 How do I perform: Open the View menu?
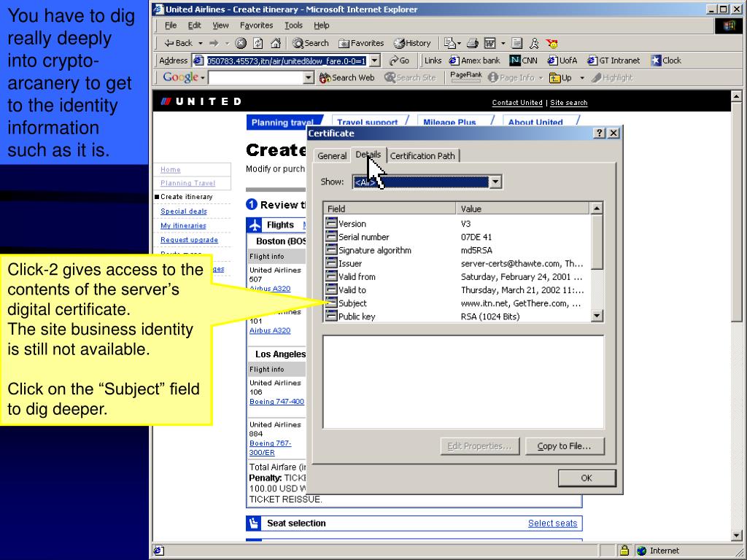[x=220, y=26]
